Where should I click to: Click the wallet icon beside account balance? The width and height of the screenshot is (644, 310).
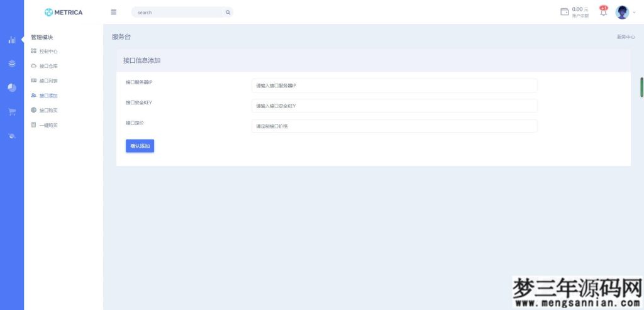click(x=564, y=12)
